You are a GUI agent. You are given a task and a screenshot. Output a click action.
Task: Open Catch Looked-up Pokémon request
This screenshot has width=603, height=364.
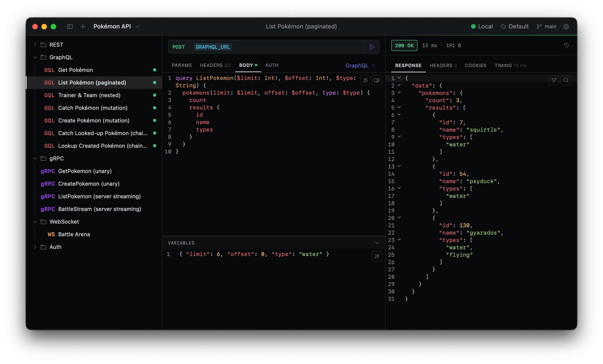coord(94,133)
